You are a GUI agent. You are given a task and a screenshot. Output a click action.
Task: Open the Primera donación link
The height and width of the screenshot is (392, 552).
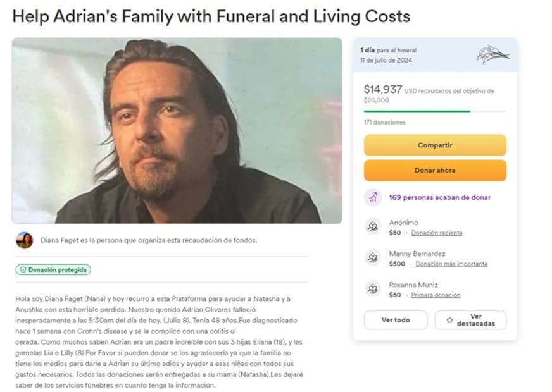436,295
